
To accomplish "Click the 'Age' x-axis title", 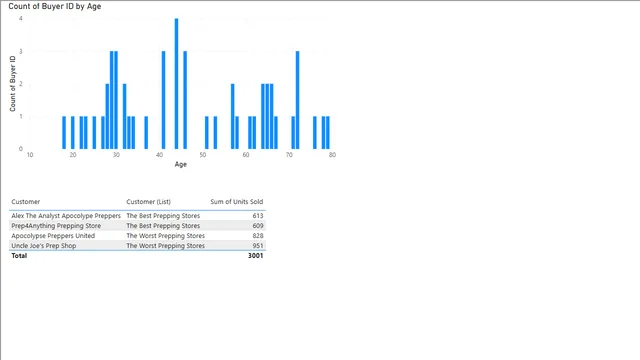I will tap(181, 164).
